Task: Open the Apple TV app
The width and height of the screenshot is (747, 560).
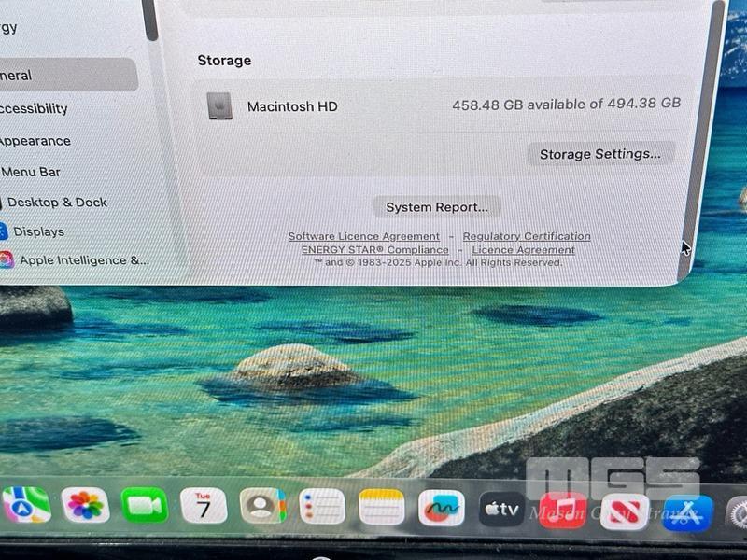Action: coord(501,509)
